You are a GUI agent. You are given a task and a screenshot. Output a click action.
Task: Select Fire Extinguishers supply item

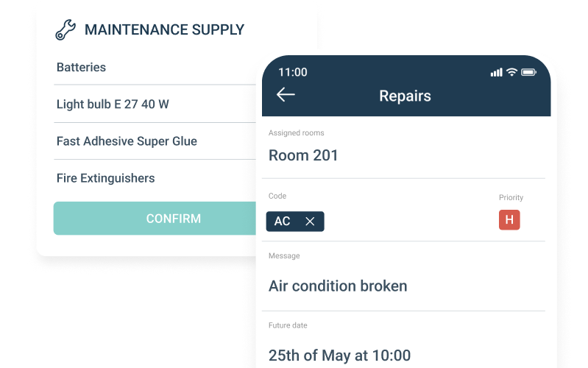coord(105,178)
